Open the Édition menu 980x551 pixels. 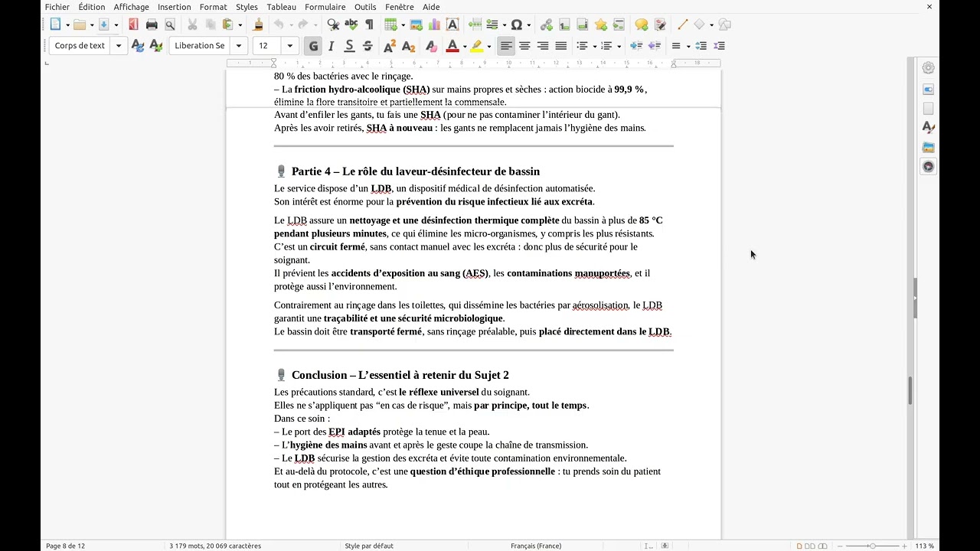92,7
